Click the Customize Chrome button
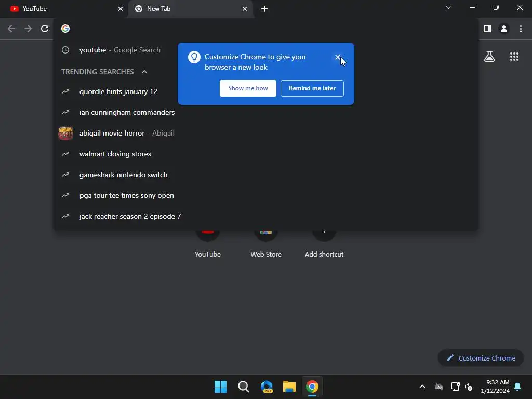Image resolution: width=532 pixels, height=399 pixels. [481, 358]
